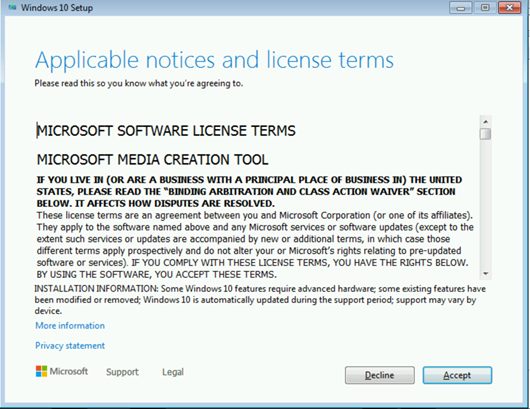Click the Applicable notices and license terms title
Image resolution: width=530 pixels, height=409 pixels.
214,60
